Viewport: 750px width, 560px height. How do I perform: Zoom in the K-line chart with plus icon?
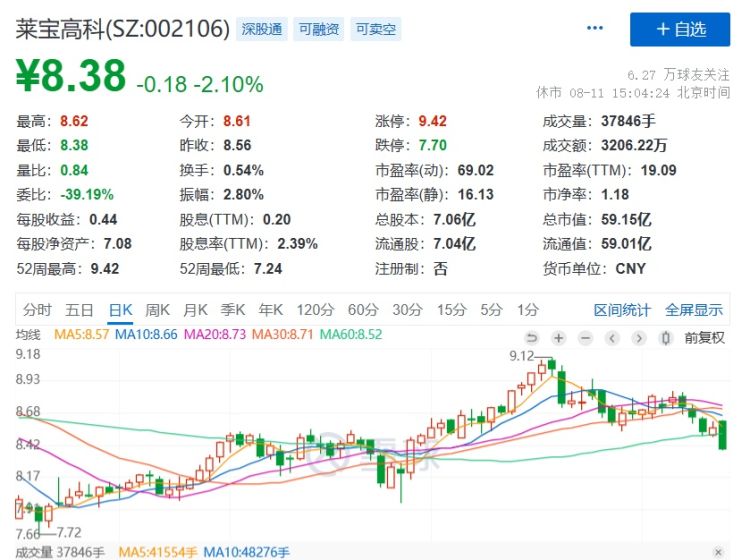pyautogui.click(x=558, y=338)
